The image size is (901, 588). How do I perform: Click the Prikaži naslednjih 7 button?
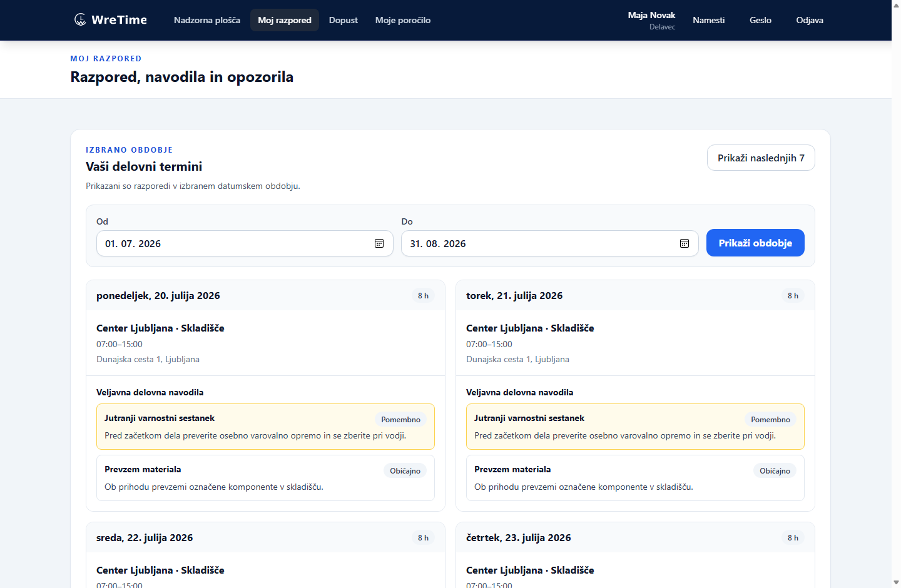[x=761, y=158]
